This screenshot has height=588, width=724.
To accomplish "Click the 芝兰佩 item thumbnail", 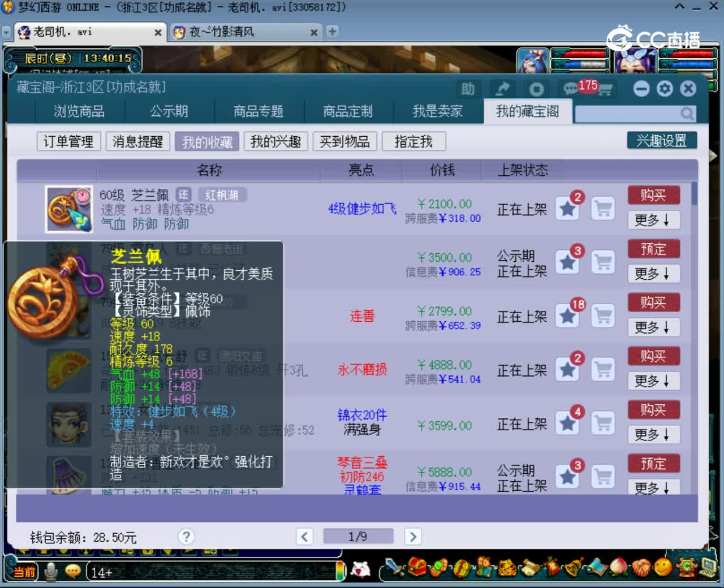I will 69,209.
